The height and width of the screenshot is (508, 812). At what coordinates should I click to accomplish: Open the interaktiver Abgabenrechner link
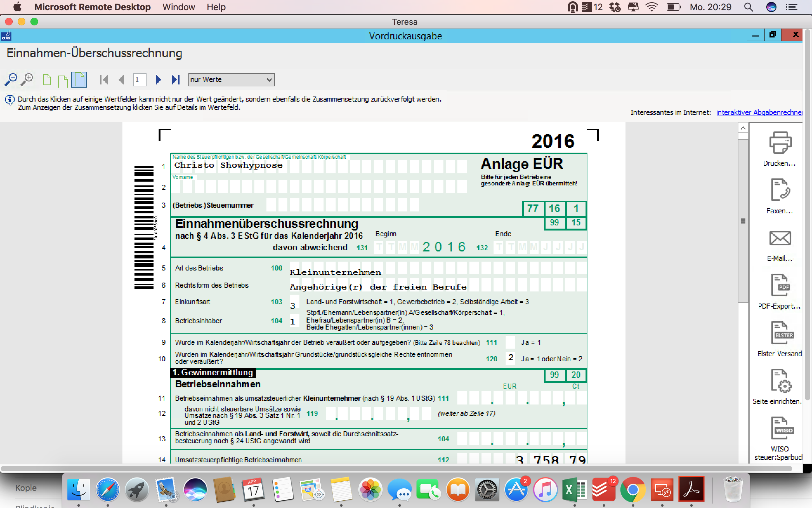pyautogui.click(x=759, y=112)
